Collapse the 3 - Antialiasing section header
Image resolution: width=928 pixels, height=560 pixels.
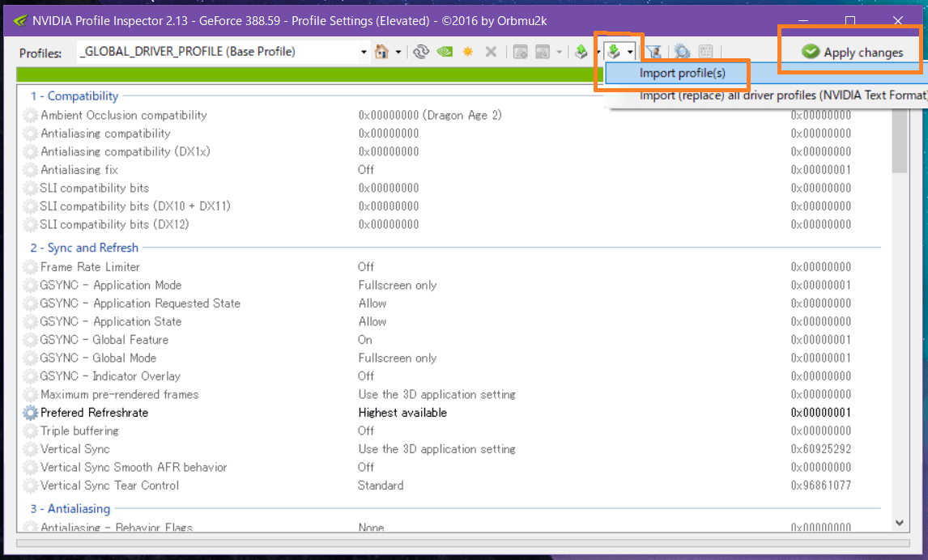coord(70,508)
